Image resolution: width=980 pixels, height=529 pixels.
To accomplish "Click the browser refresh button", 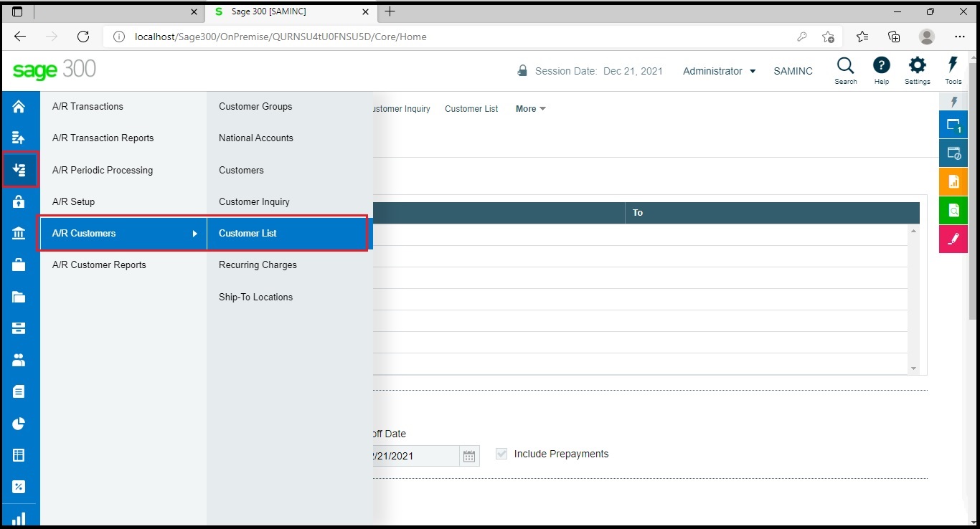I will click(x=83, y=37).
